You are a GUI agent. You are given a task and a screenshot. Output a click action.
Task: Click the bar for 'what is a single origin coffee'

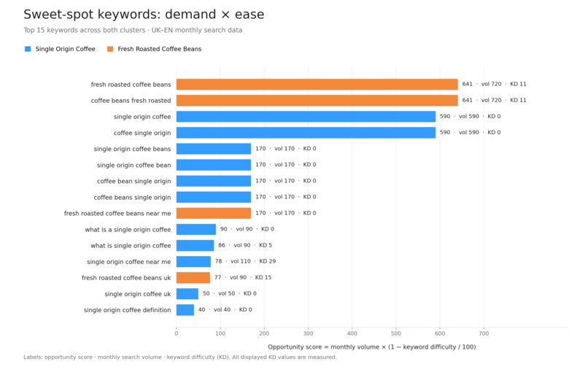click(x=196, y=230)
